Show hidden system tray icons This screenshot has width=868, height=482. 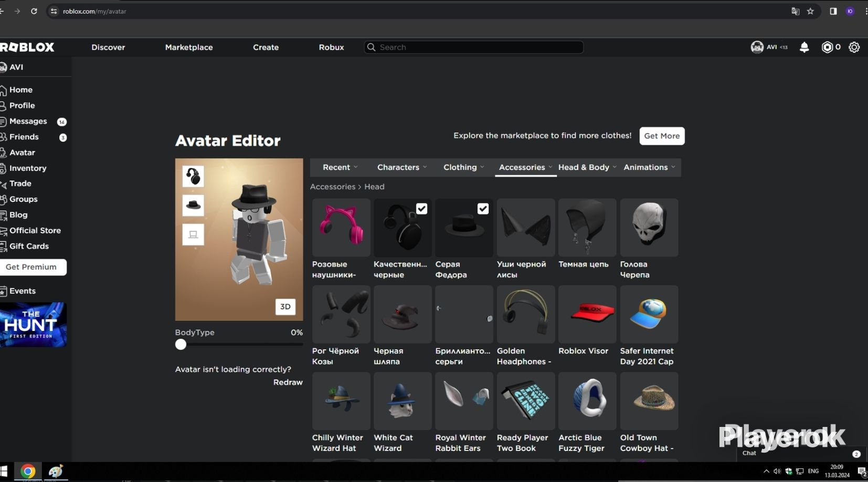pyautogui.click(x=766, y=472)
